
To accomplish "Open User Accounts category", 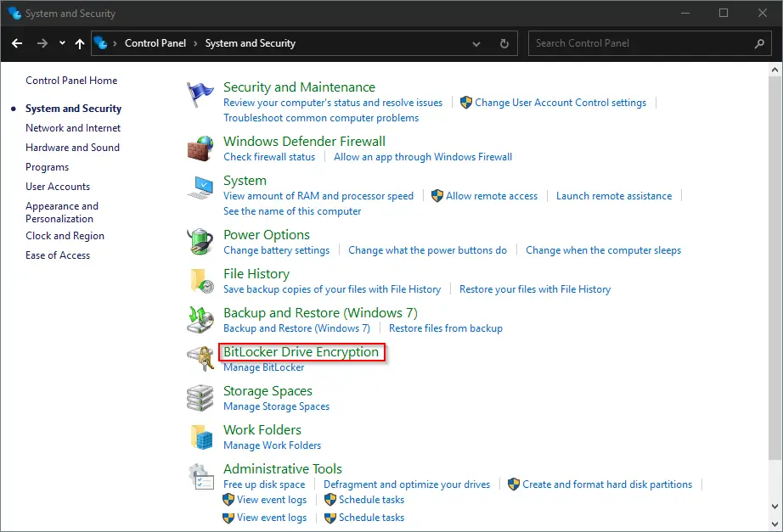I will (58, 186).
